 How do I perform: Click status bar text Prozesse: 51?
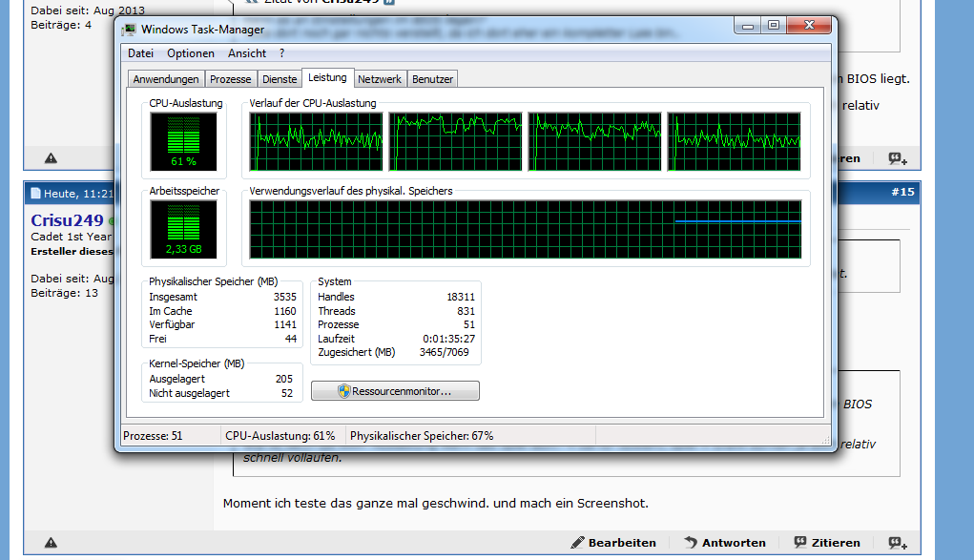(153, 436)
